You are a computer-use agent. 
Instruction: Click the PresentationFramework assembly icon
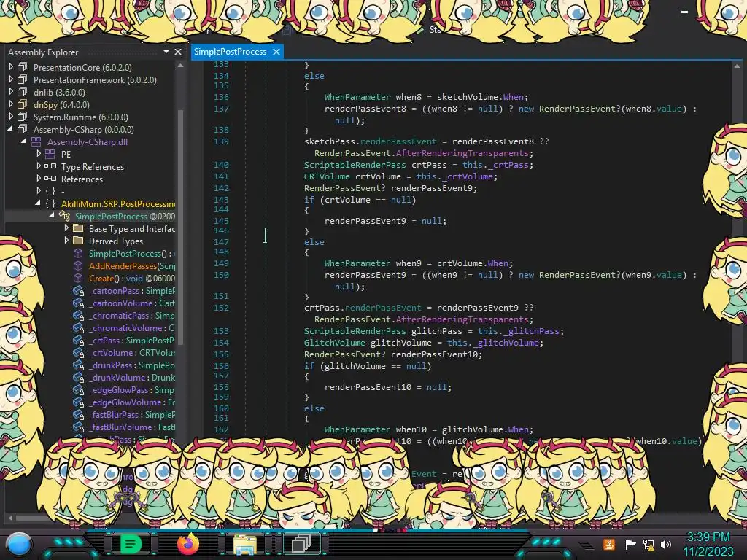(23, 79)
